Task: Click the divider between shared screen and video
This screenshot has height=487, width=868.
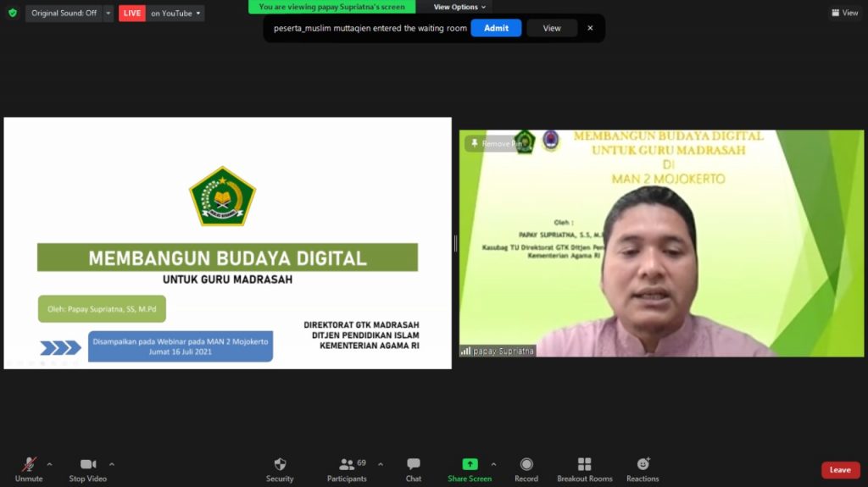Action: tap(455, 244)
